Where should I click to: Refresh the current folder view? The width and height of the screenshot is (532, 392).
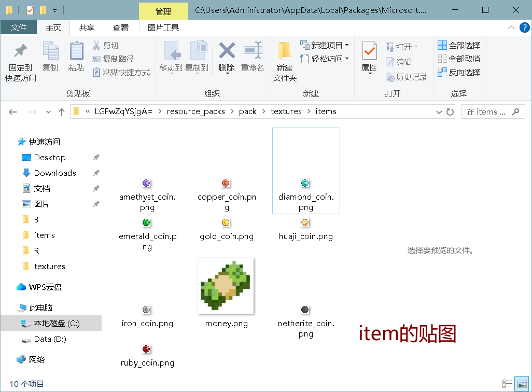[450, 111]
